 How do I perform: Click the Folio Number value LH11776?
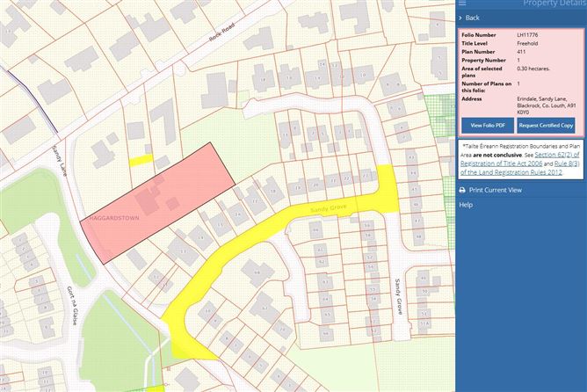click(530, 36)
